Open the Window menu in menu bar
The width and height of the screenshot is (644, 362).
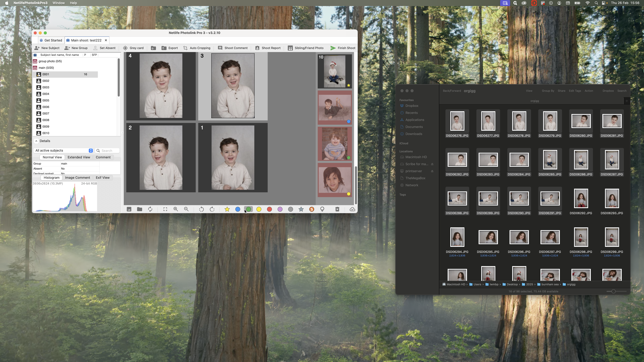[x=58, y=3]
